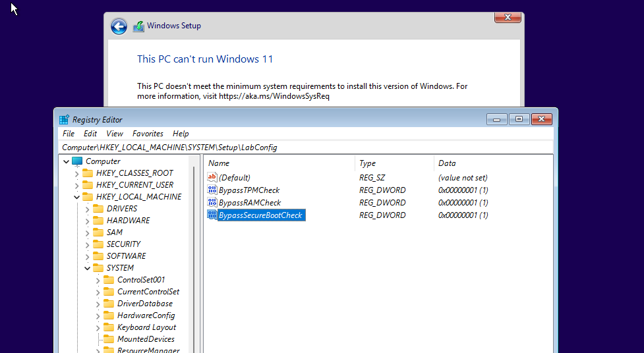This screenshot has height=353, width=644.
Task: Collapse the SYSTEM key
Action: click(x=88, y=269)
